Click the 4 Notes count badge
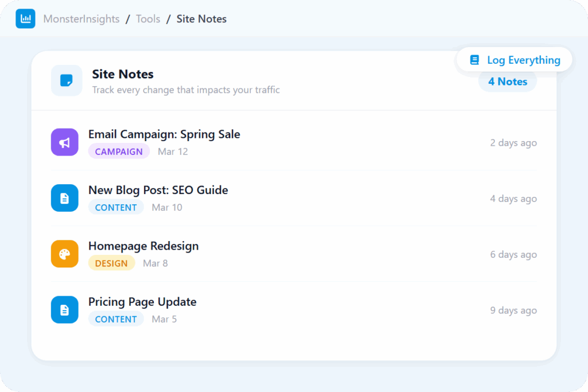The width and height of the screenshot is (588, 392). pyautogui.click(x=508, y=81)
